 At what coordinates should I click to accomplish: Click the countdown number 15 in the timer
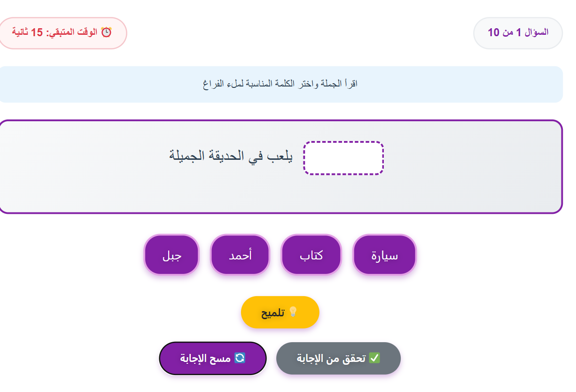click(37, 33)
